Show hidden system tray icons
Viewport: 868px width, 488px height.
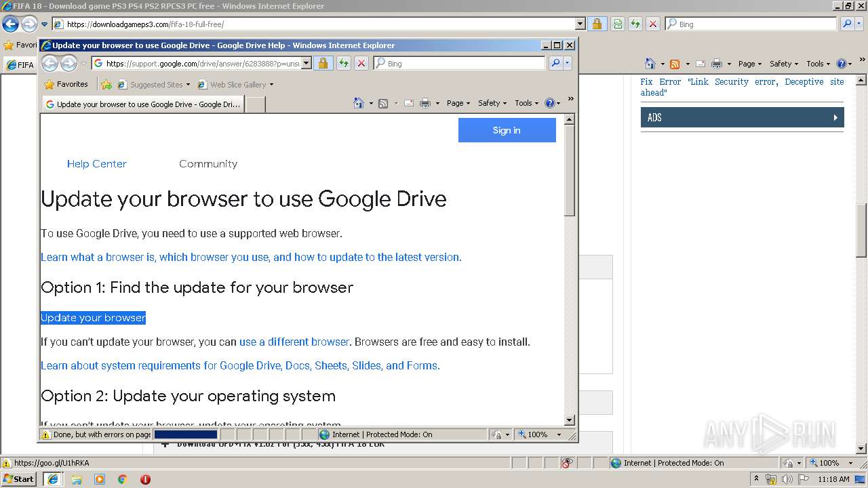pos(756,479)
